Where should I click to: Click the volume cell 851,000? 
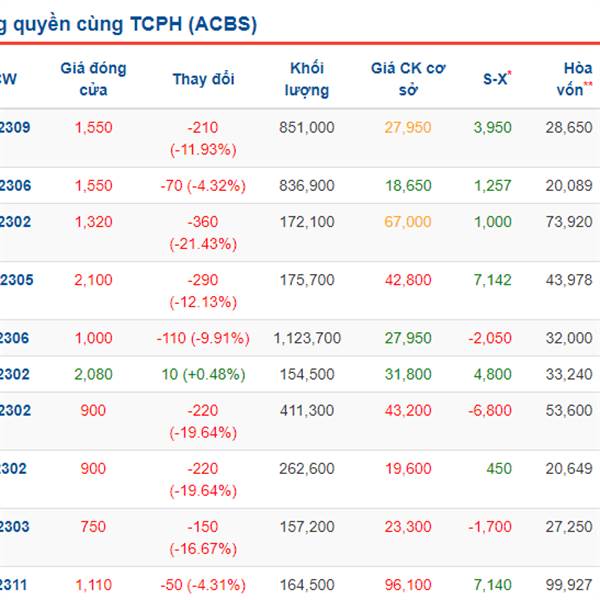(x=308, y=127)
